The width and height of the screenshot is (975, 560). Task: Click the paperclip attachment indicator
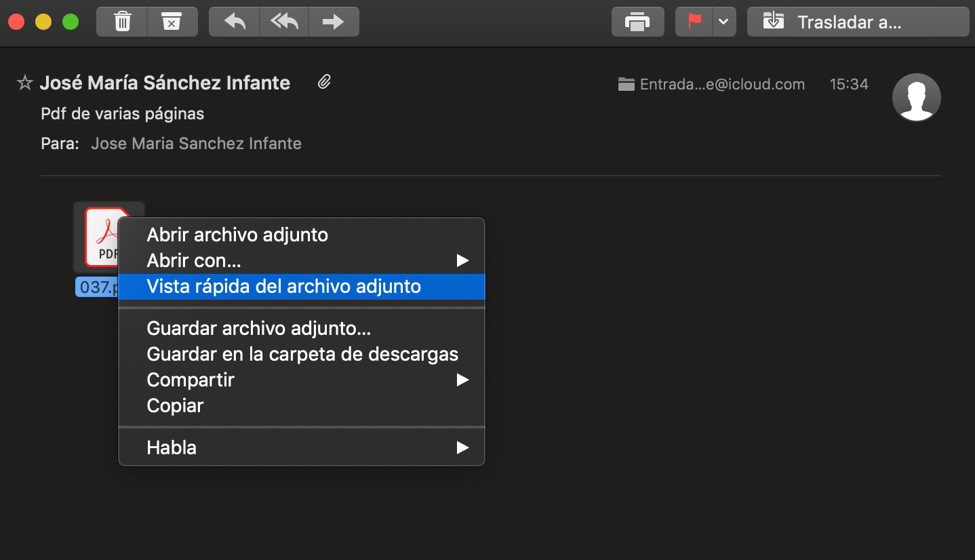[x=325, y=83]
